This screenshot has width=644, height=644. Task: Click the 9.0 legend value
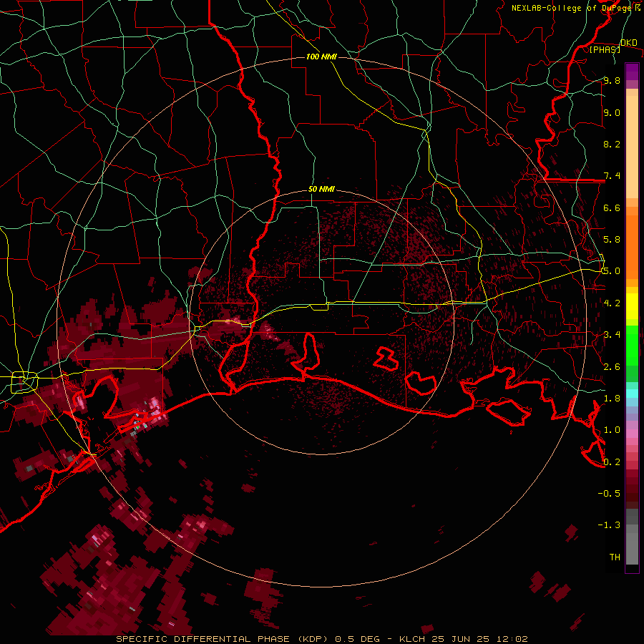click(x=612, y=113)
